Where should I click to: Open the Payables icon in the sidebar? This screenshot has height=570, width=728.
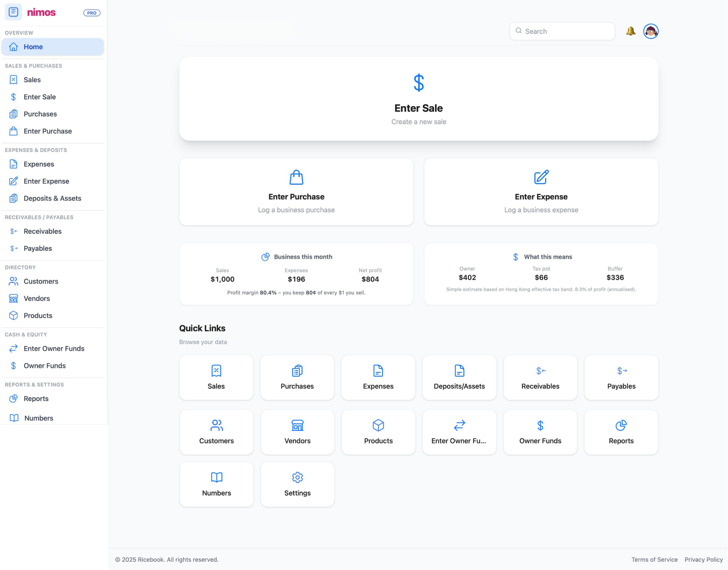pos(13,248)
